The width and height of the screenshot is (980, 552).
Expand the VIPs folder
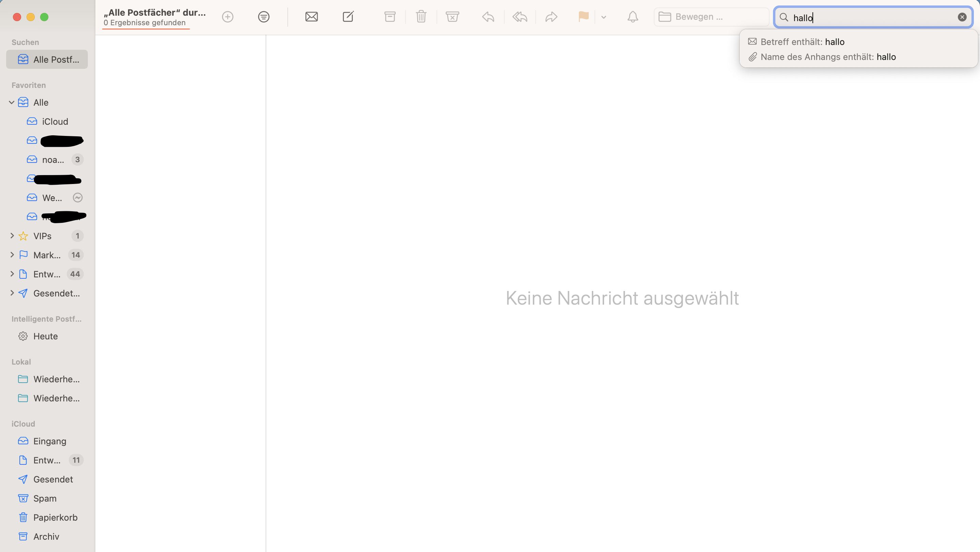[12, 236]
